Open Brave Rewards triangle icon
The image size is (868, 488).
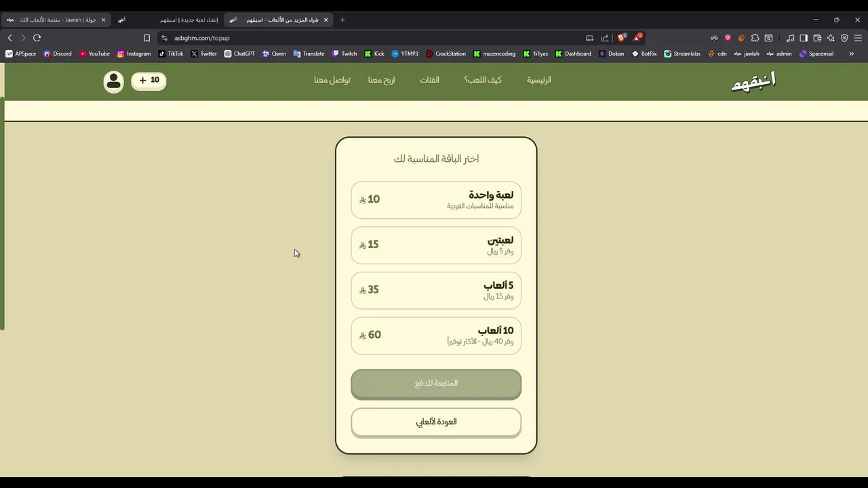(638, 38)
